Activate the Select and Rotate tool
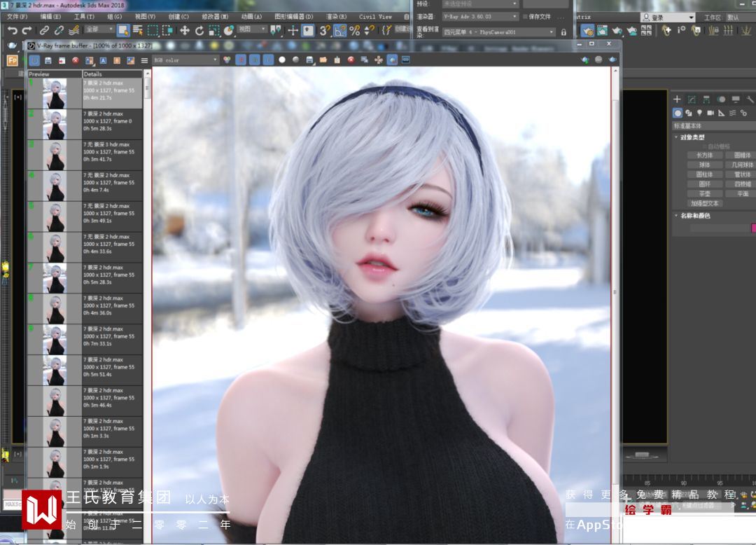756x545 pixels. pyautogui.click(x=199, y=30)
